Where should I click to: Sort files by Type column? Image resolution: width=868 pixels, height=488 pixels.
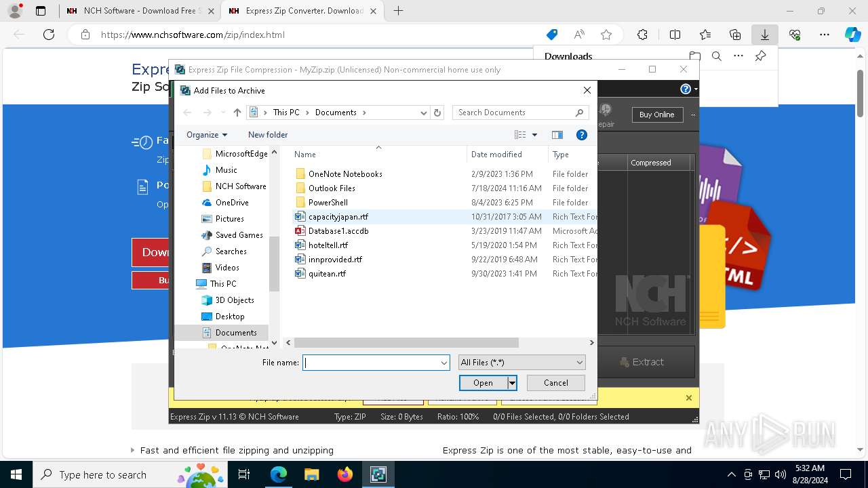[x=572, y=155]
